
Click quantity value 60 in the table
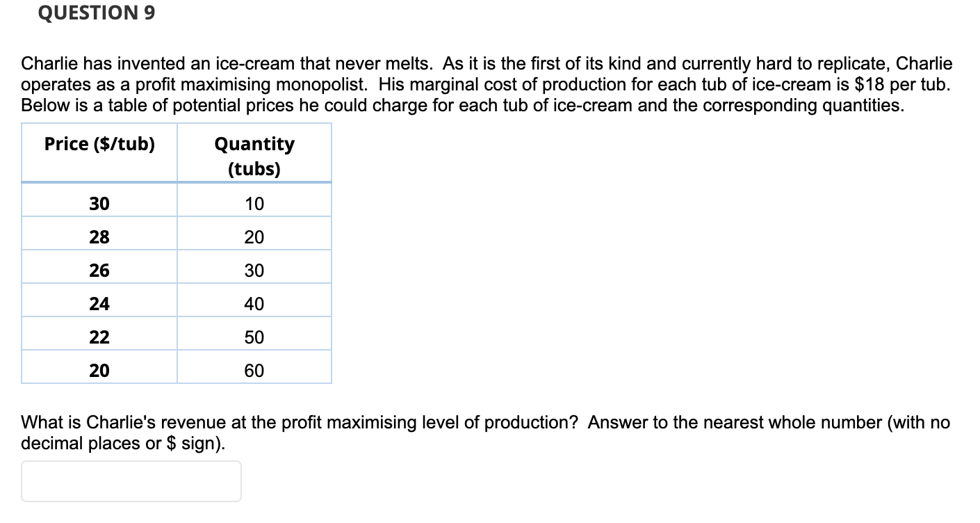254,370
